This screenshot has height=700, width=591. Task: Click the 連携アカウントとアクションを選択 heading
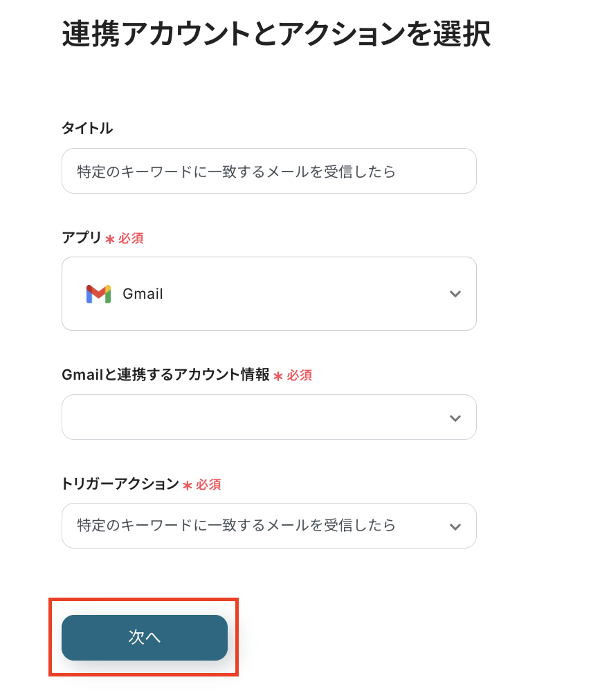coord(276,33)
